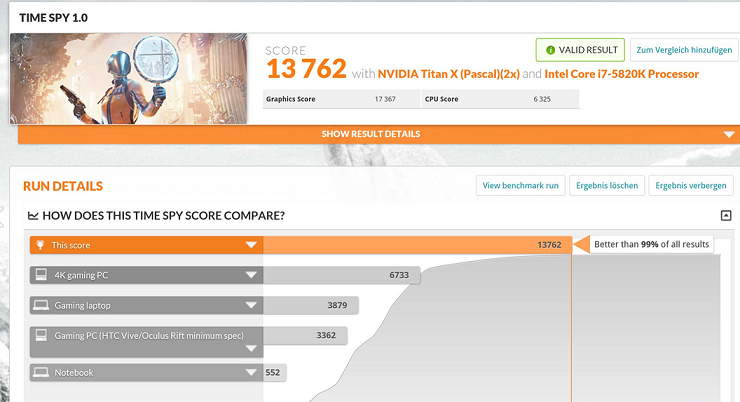Click Zum Vergleich hinzufügen button
This screenshot has width=740, height=402.
click(684, 50)
